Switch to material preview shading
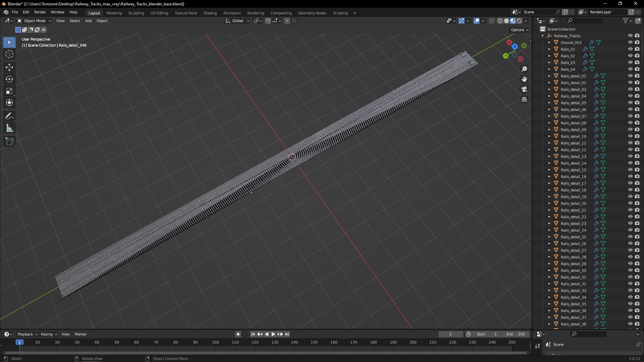Viewport: 644px width, 362px height. 513,21
